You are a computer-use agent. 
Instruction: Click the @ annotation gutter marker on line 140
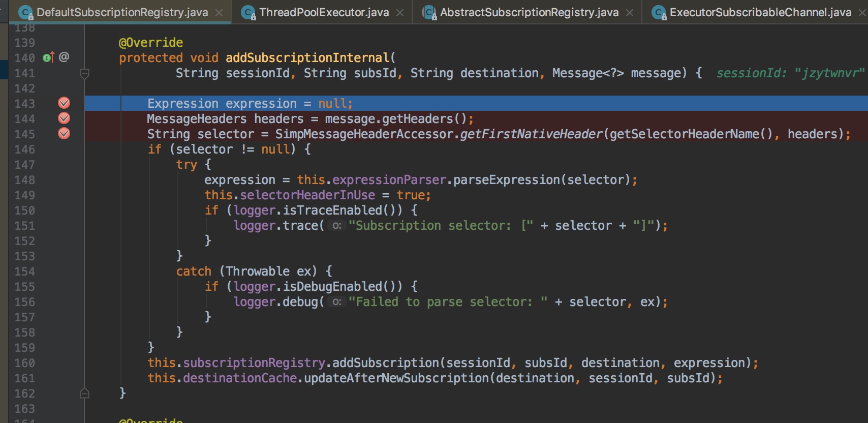64,57
